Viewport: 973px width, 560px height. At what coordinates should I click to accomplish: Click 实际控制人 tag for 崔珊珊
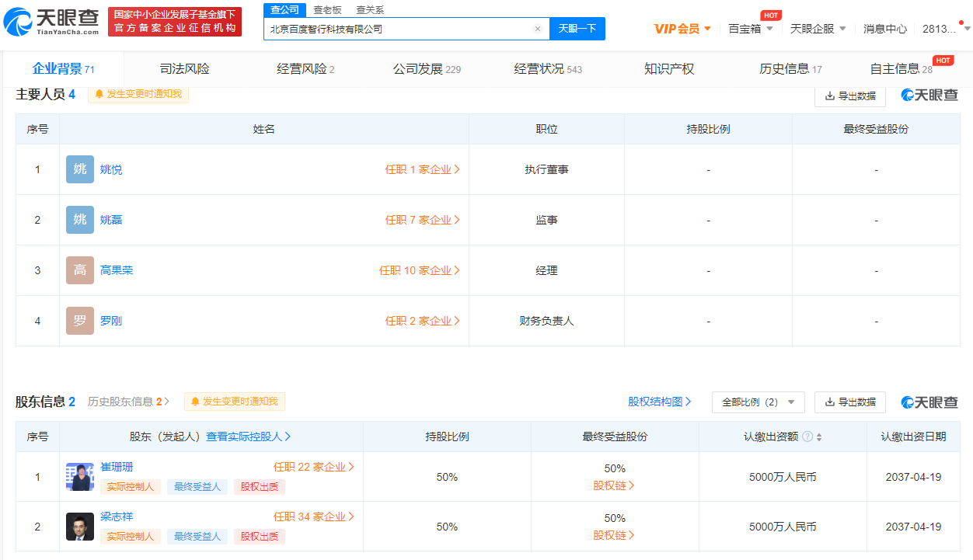tap(131, 487)
